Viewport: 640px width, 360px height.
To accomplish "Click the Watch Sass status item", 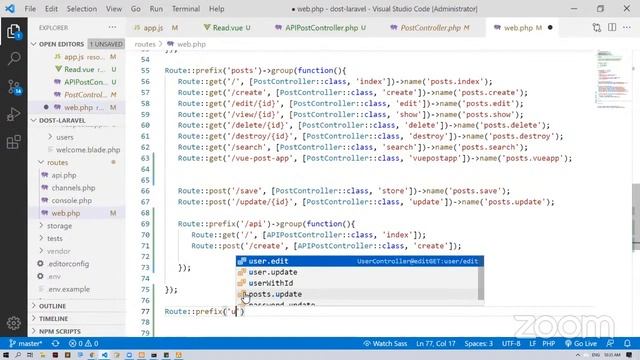I will [385, 344].
